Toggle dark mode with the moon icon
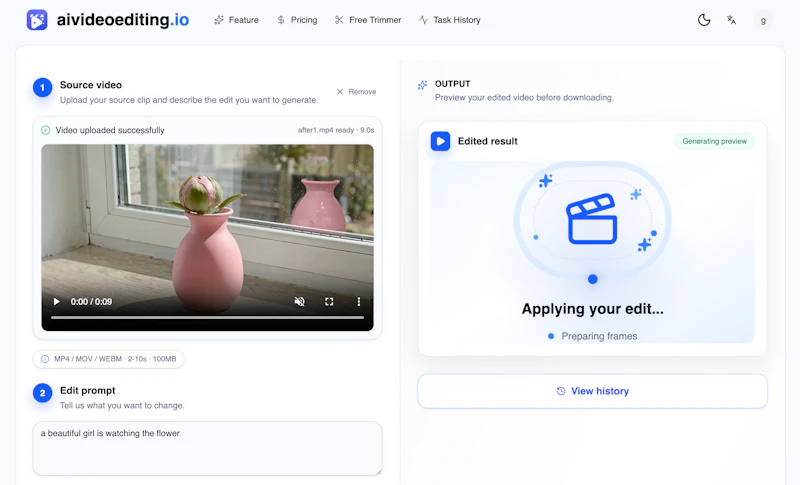 click(704, 20)
